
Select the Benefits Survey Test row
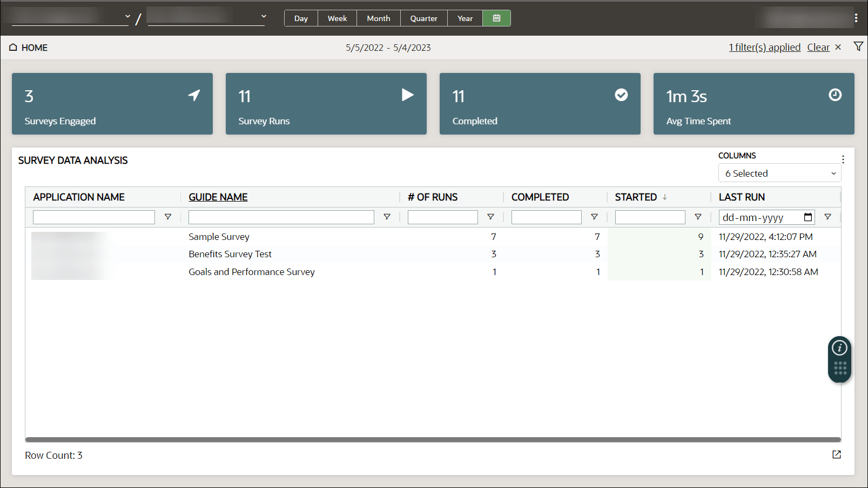pyautogui.click(x=433, y=254)
